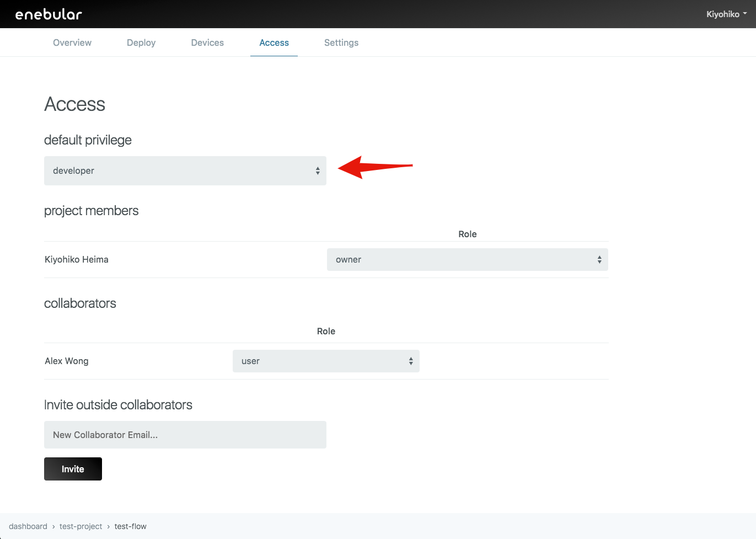
Task: Select the Kiyohiko Heima member row name
Action: point(77,260)
